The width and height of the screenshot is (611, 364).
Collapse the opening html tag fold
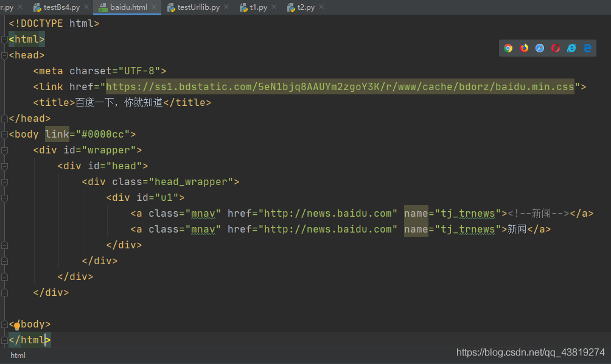(x=5, y=40)
